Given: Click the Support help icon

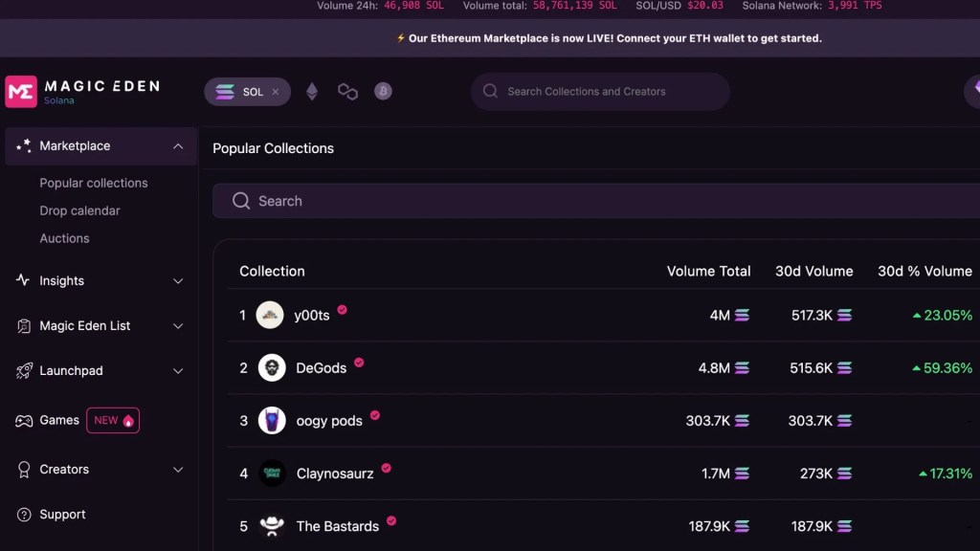Looking at the screenshot, I should pos(24,515).
